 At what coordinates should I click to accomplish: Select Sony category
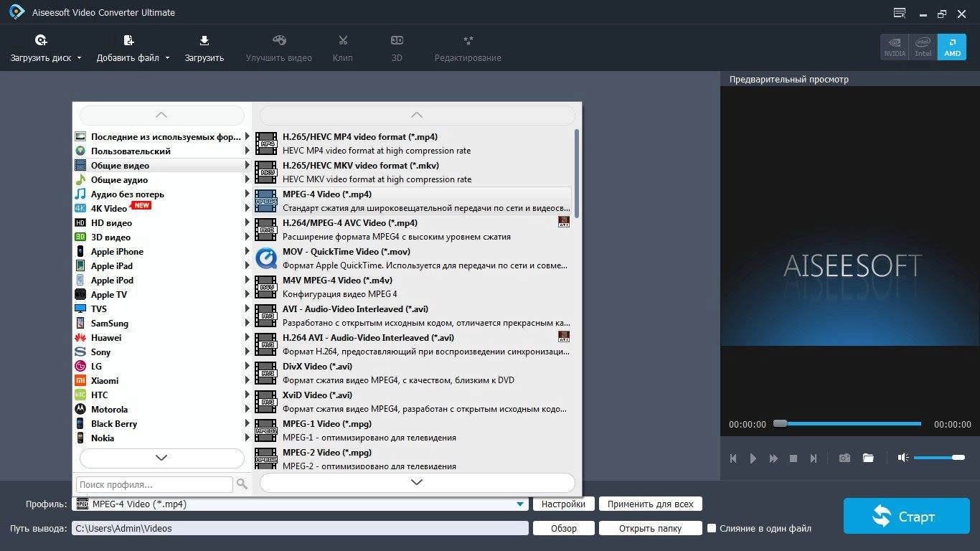[x=162, y=352]
